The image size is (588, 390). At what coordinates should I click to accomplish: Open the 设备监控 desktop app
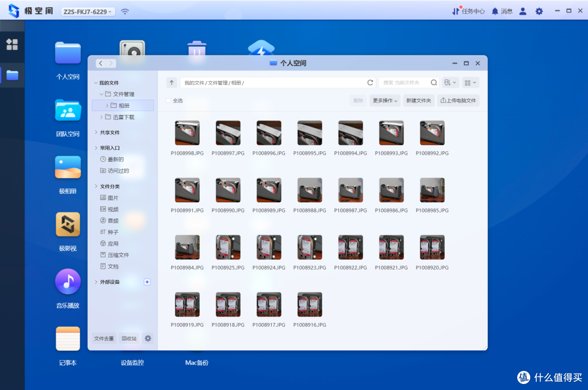pyautogui.click(x=132, y=363)
